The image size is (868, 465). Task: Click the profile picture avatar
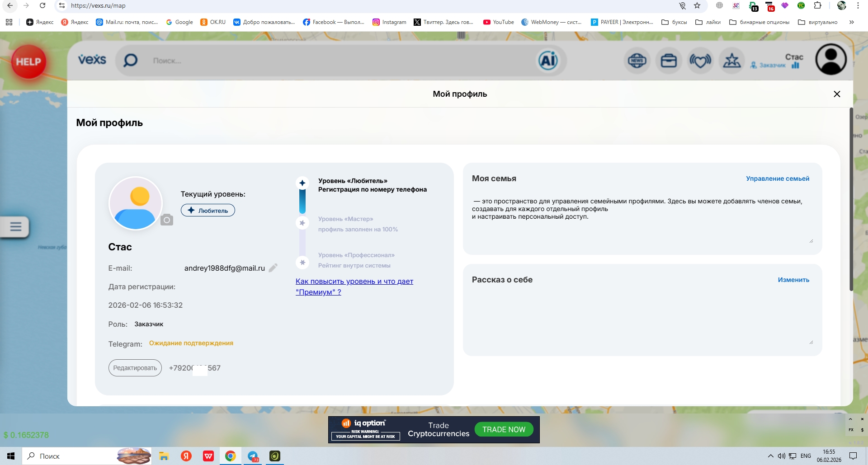(136, 203)
